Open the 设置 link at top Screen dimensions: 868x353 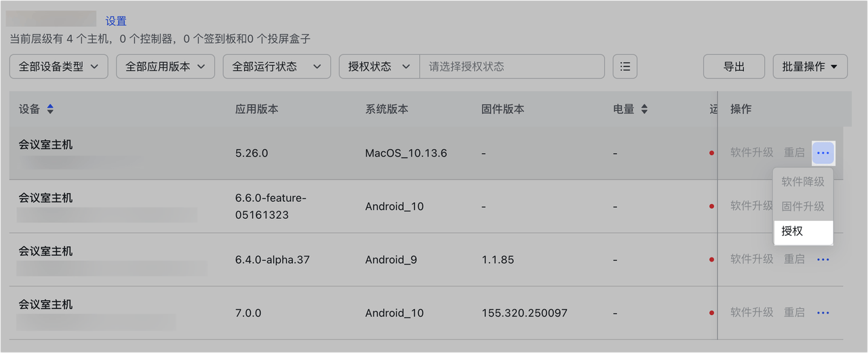tap(116, 21)
